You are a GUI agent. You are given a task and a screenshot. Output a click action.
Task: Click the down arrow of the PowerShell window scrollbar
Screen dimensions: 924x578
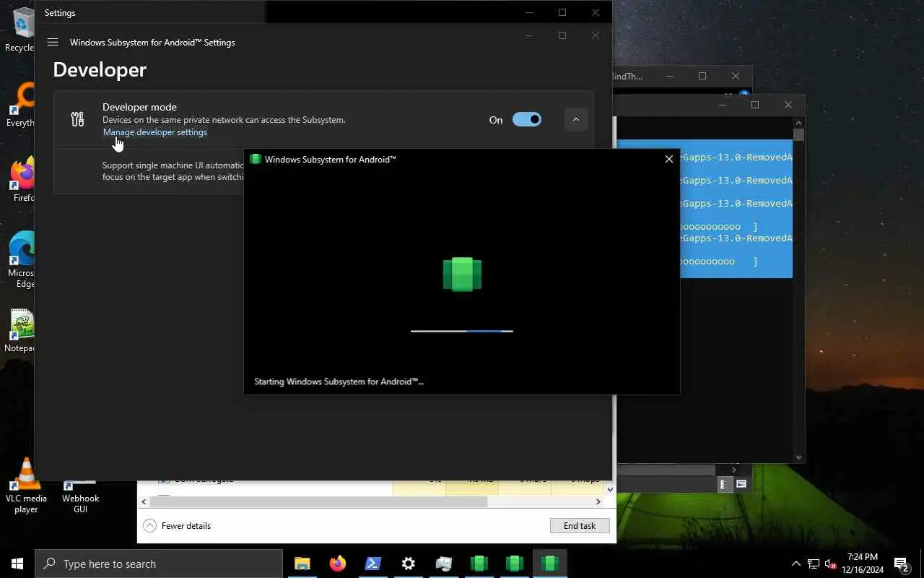pyautogui.click(x=798, y=457)
